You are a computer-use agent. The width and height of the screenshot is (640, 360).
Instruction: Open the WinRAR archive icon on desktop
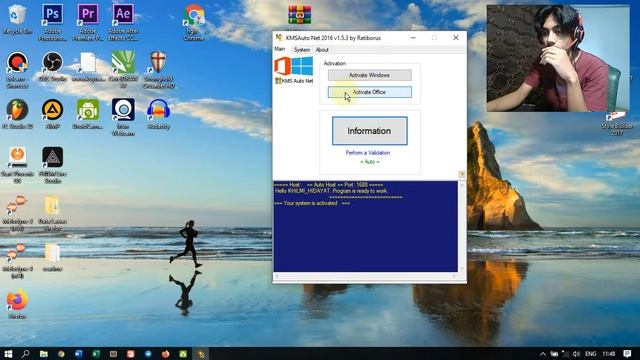pyautogui.click(x=299, y=16)
